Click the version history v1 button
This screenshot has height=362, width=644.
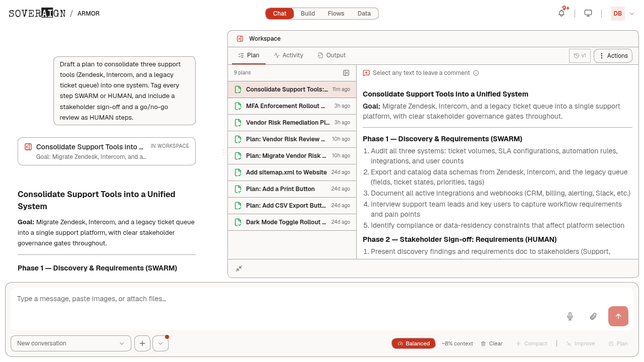580,56
